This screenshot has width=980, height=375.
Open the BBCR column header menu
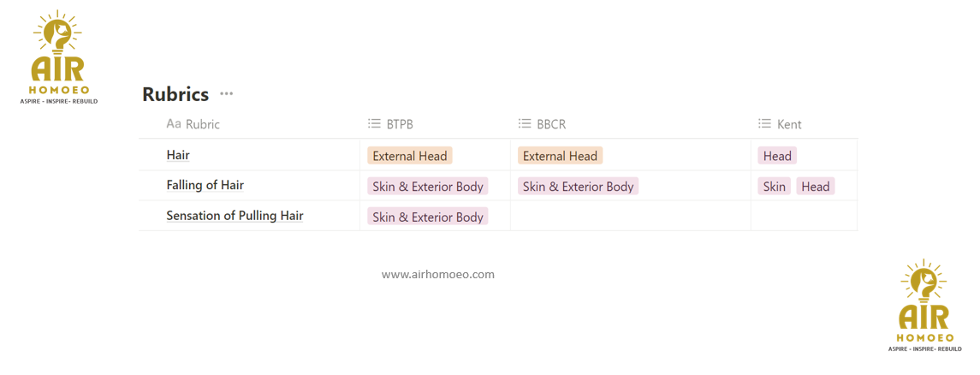pyautogui.click(x=551, y=124)
